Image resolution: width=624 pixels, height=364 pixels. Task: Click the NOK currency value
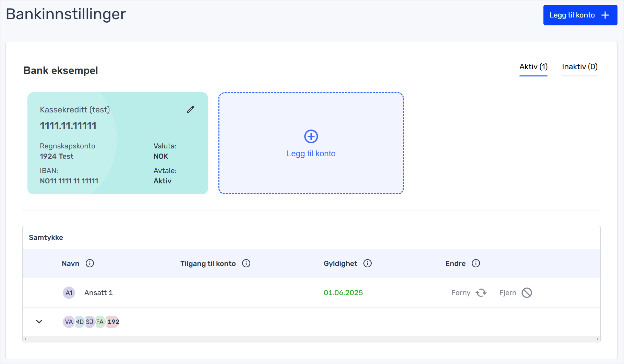161,156
